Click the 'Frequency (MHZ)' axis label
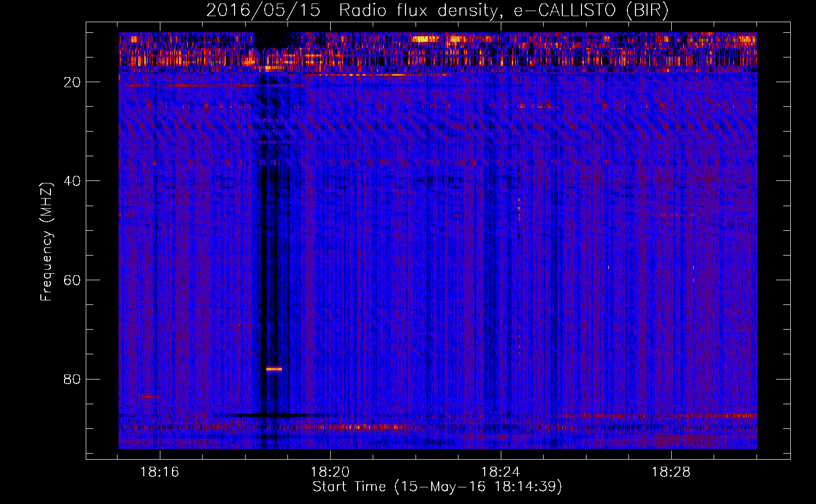The image size is (816, 504). point(46,242)
